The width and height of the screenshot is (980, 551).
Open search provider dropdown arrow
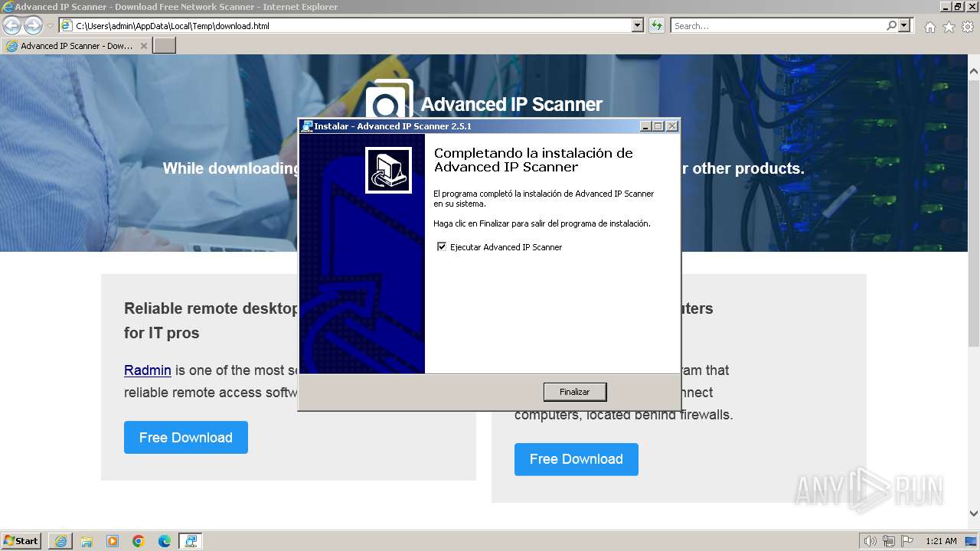coord(905,25)
